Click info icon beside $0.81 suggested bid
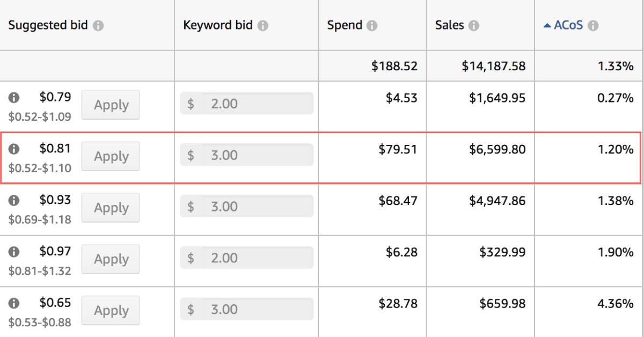This screenshot has width=644, height=337. click(x=14, y=149)
